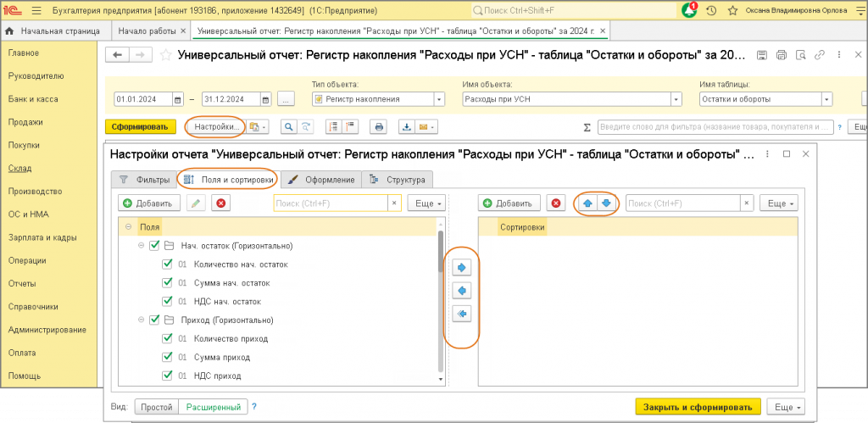868x423 pixels.
Task: Go back with the left arrow button
Action: (x=117, y=55)
